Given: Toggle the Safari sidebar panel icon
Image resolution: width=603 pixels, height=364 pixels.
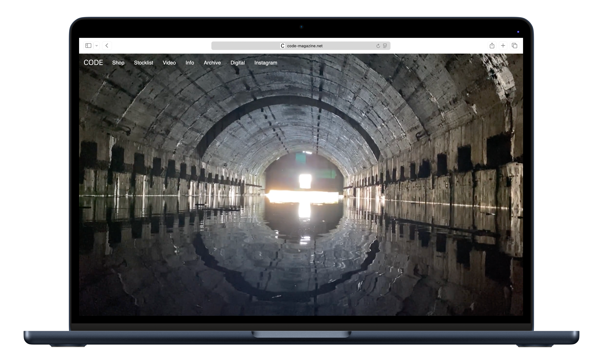Looking at the screenshot, I should coord(88,45).
